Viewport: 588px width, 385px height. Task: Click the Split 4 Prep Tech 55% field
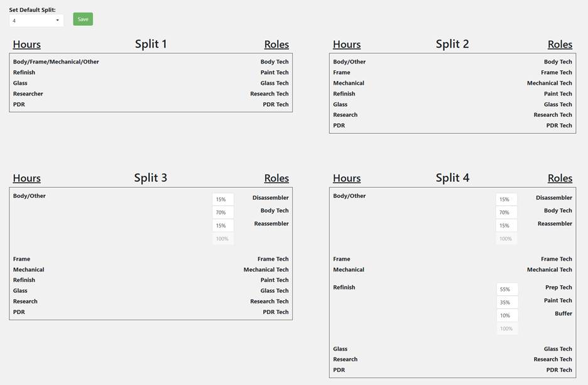coord(506,290)
